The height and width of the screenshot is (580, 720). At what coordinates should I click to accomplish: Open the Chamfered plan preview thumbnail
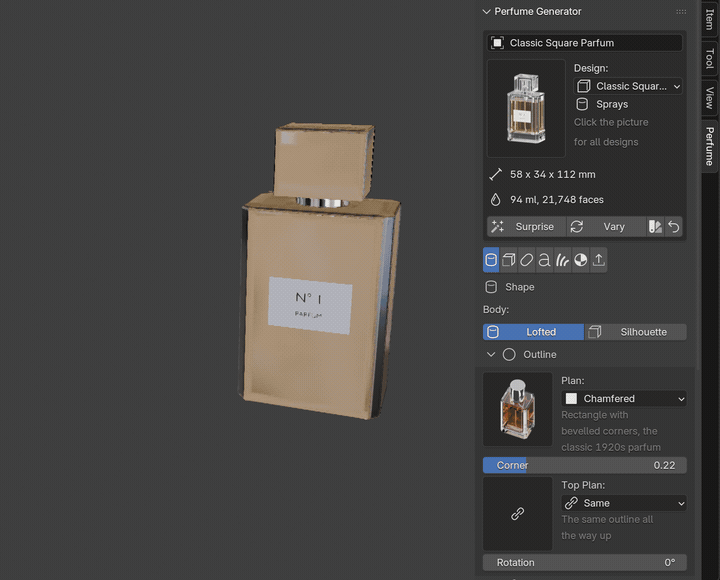pyautogui.click(x=518, y=409)
